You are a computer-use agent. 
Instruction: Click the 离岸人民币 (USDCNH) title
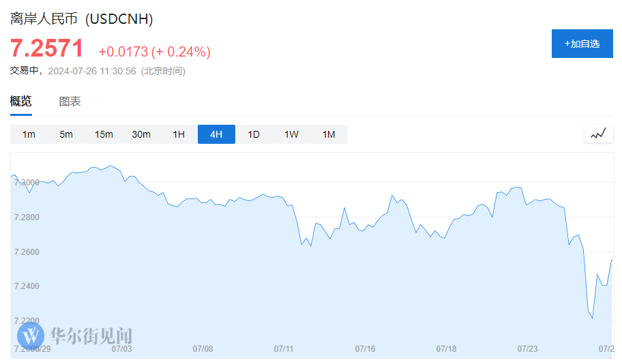click(81, 19)
